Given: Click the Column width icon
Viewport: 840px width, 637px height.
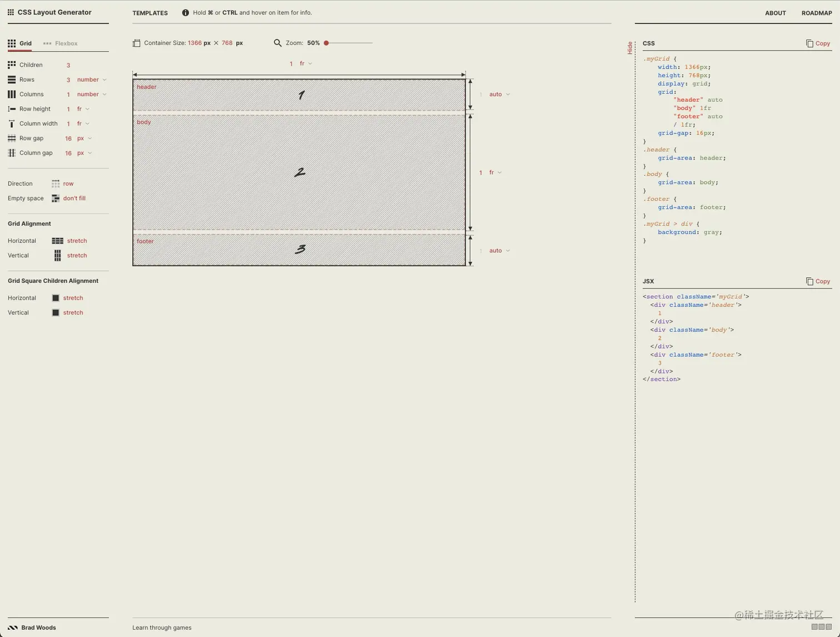Looking at the screenshot, I should (12, 123).
